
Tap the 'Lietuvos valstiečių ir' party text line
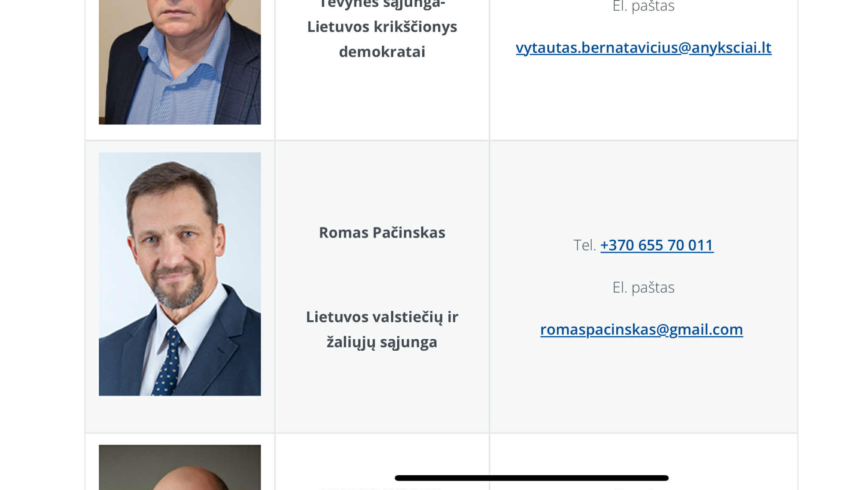coord(382,317)
